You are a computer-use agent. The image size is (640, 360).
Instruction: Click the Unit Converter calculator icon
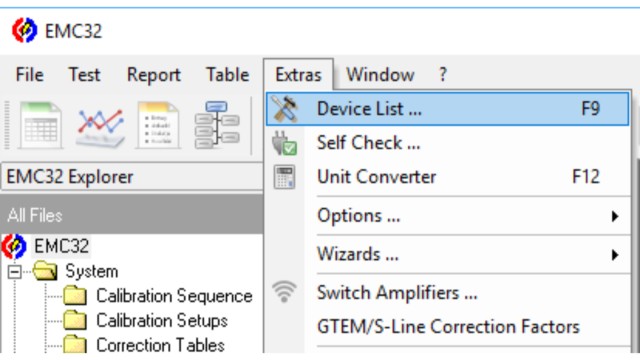284,177
